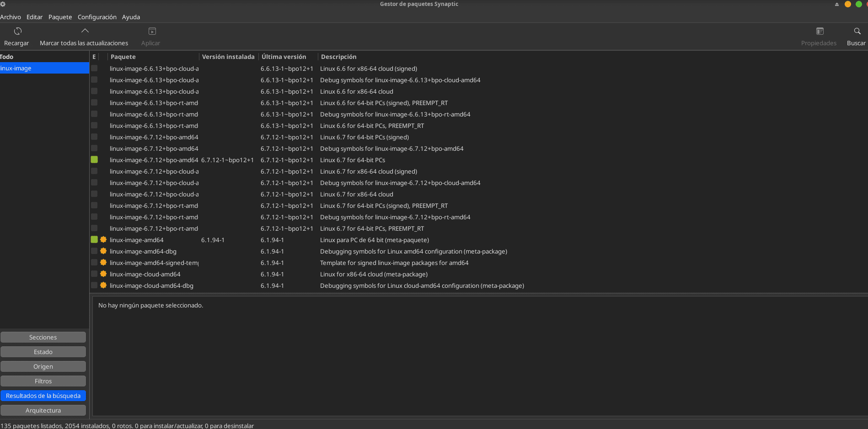Click the Todo header in left panel

[x=44, y=57]
